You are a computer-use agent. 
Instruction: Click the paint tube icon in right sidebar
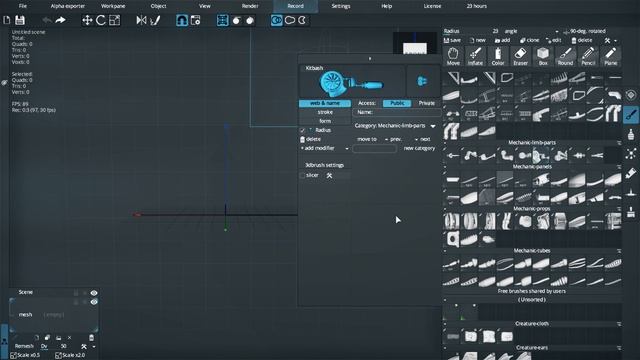tap(631, 173)
